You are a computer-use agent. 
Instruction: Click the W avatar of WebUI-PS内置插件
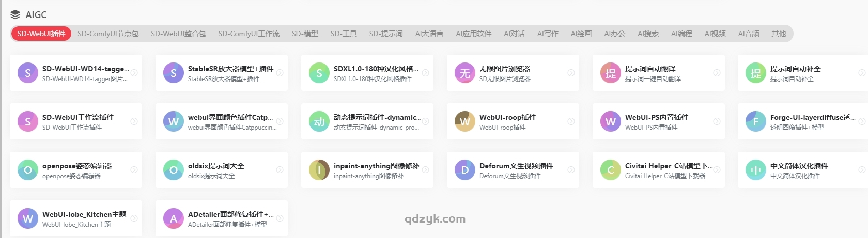(611, 121)
